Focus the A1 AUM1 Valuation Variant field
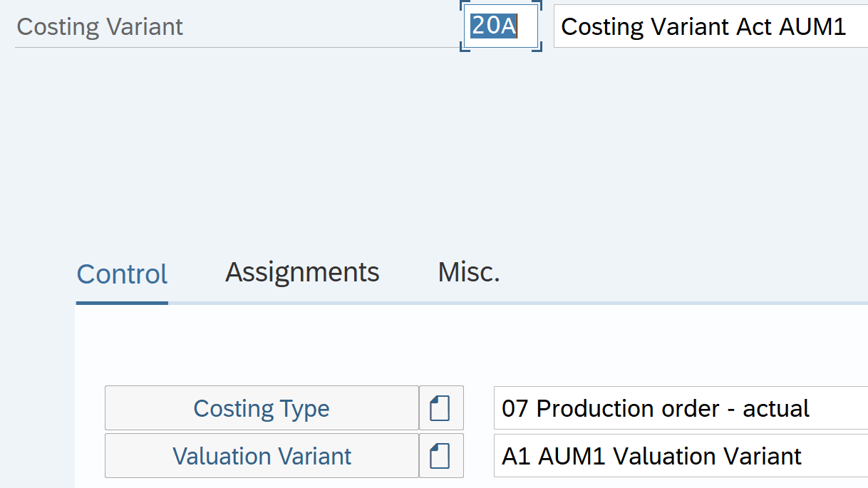Viewport: 868px width, 488px height. click(677, 456)
